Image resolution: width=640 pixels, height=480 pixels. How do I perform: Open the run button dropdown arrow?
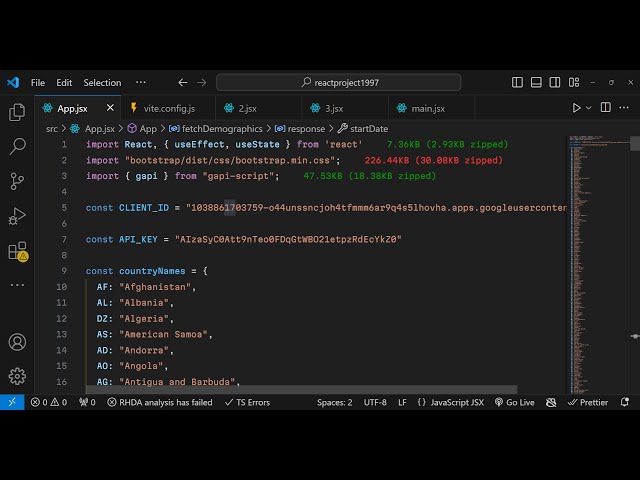[x=588, y=108]
